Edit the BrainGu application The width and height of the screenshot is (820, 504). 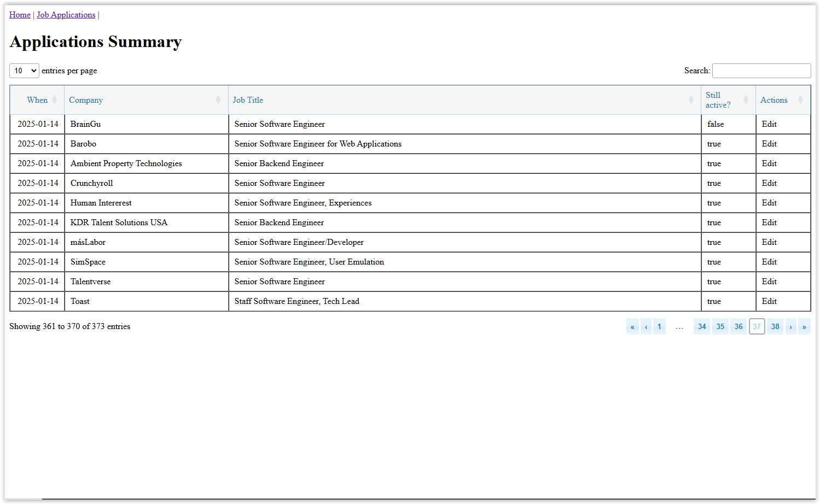click(769, 124)
